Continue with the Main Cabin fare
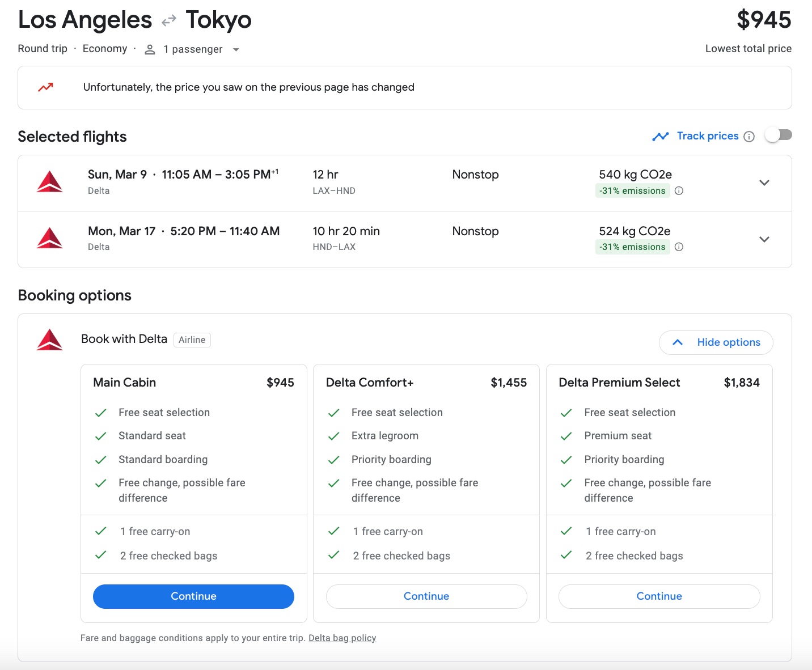The width and height of the screenshot is (812, 670). pyautogui.click(x=193, y=596)
